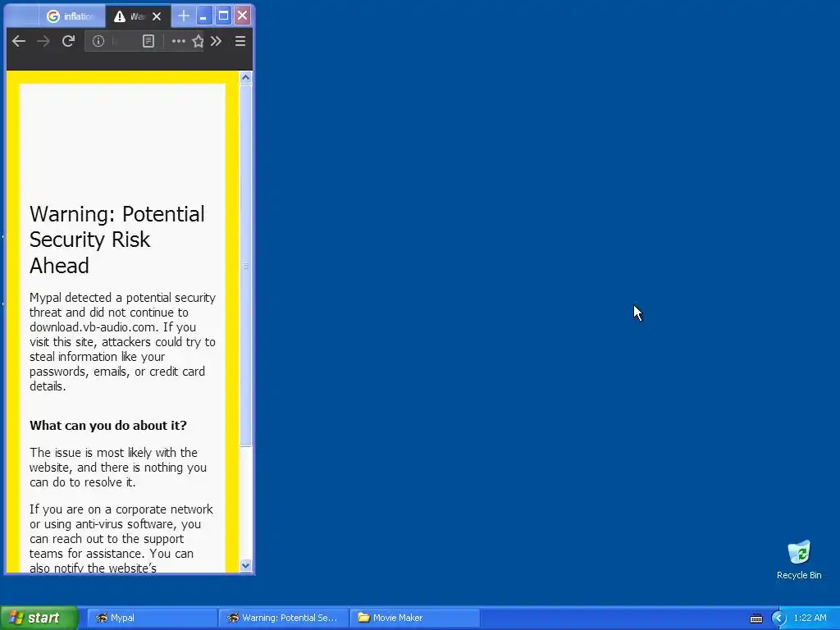Viewport: 840px width, 630px height.
Task: Switch to Mypal taskbar button
Action: (x=152, y=618)
